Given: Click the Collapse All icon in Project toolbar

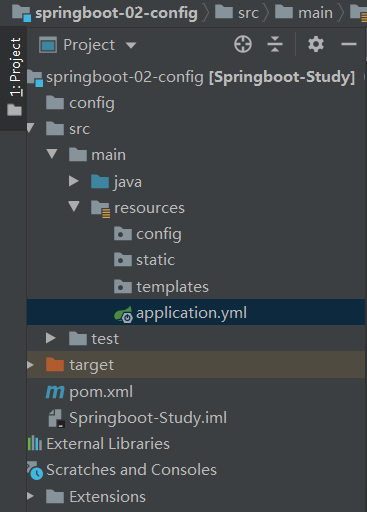Looking at the screenshot, I should coord(275,44).
